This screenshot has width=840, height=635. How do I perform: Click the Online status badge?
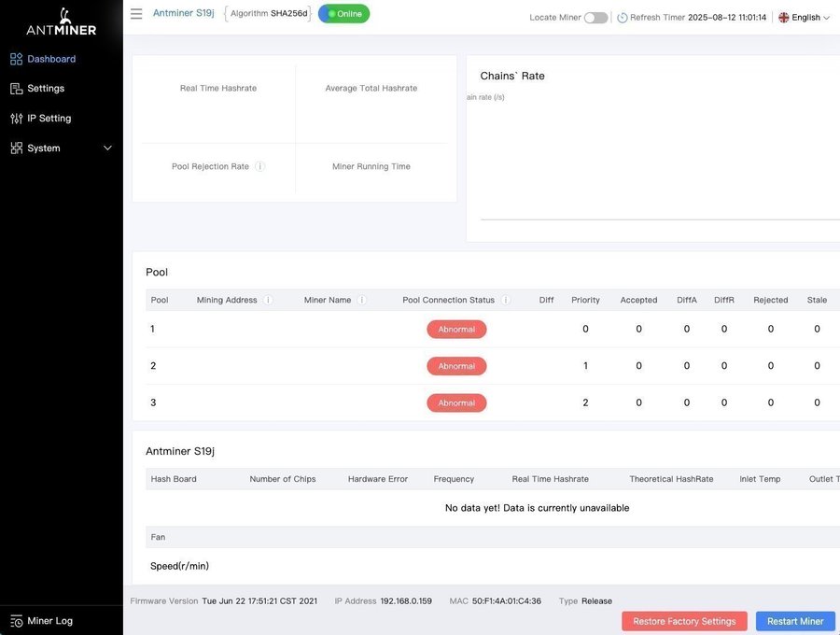click(x=343, y=14)
